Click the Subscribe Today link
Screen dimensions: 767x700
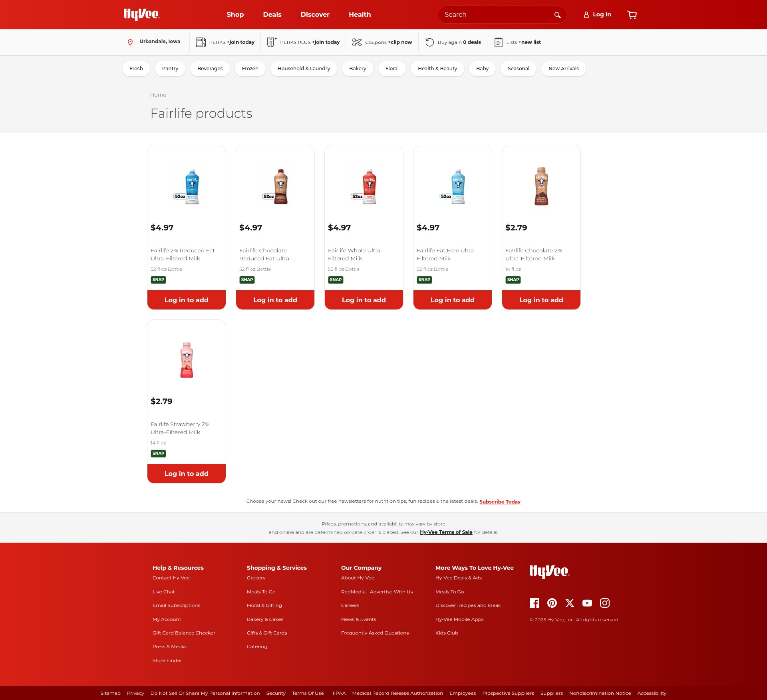coord(500,502)
